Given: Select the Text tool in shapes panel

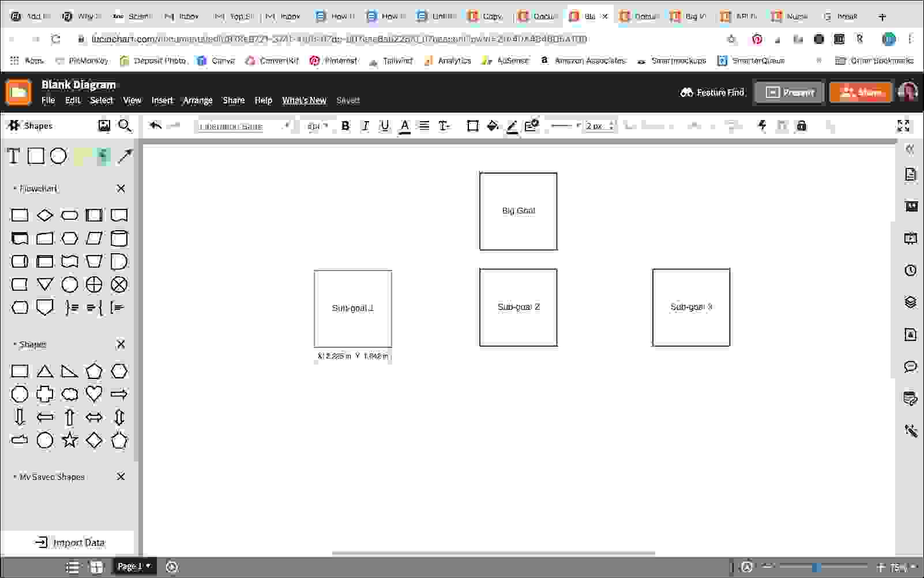Looking at the screenshot, I should [x=13, y=156].
